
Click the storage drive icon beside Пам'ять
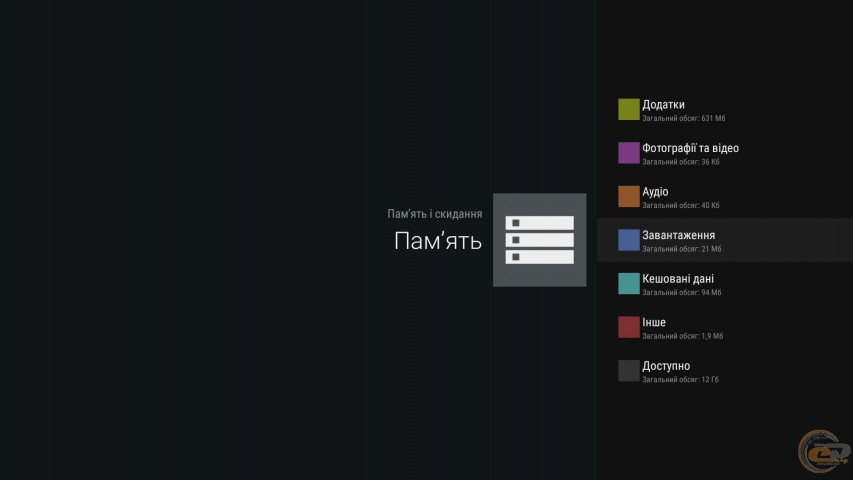[x=539, y=240]
